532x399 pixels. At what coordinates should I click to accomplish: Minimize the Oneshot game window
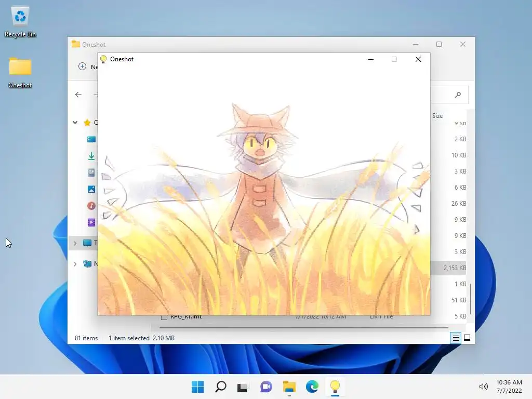[x=371, y=59]
